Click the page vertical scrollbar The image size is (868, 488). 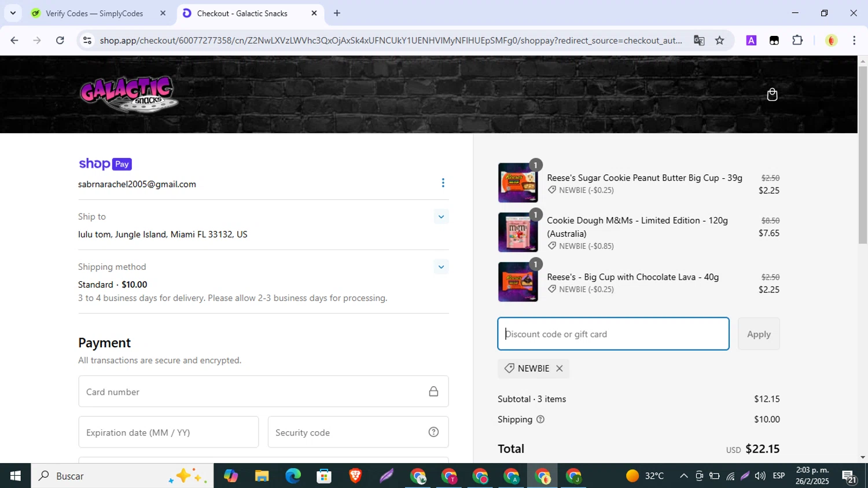click(x=863, y=155)
